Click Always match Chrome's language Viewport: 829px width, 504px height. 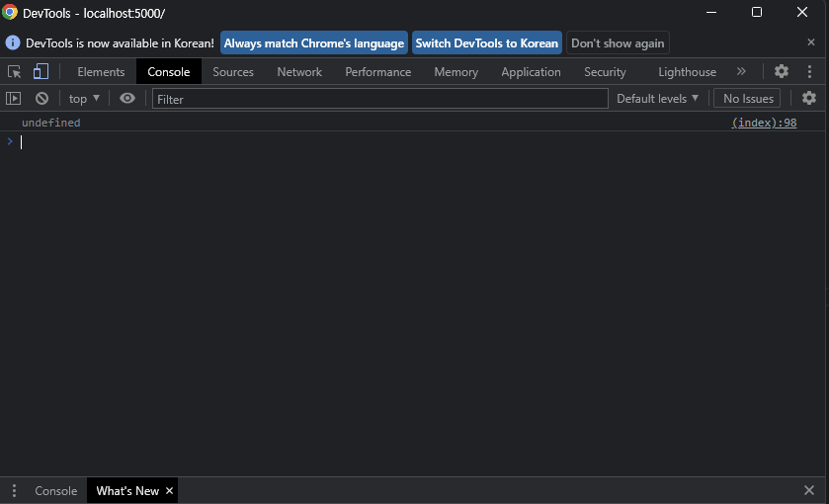coord(314,43)
